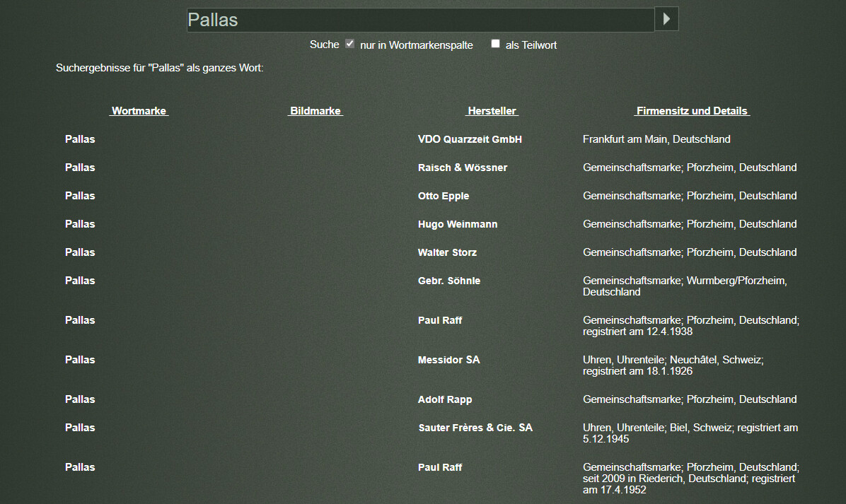
Task: Focus the Pallas search input field
Action: click(x=420, y=20)
